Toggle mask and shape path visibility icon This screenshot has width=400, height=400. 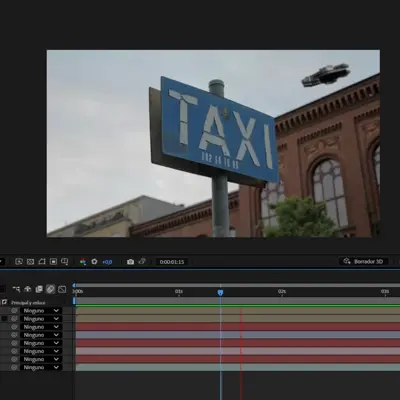click(42, 262)
